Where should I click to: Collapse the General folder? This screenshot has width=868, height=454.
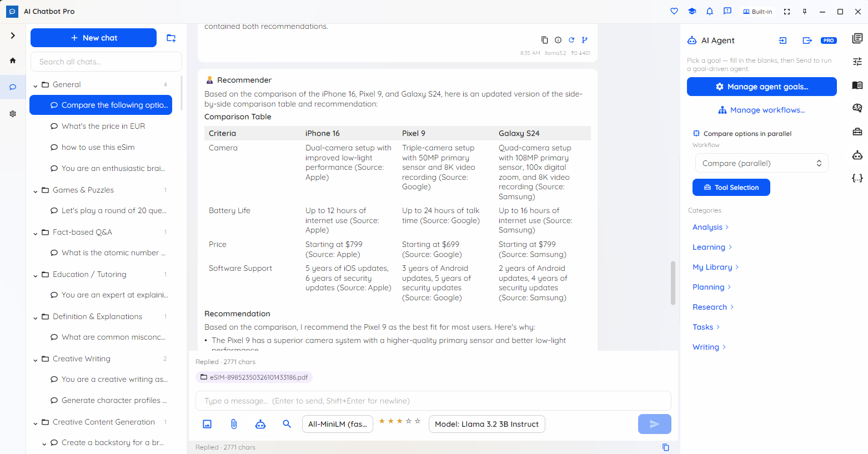point(36,85)
